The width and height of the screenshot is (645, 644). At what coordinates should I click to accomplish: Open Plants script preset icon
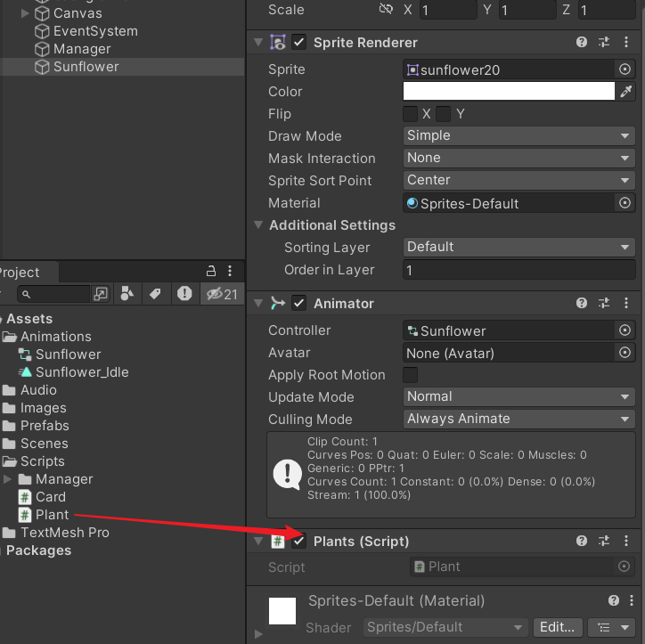pos(604,541)
